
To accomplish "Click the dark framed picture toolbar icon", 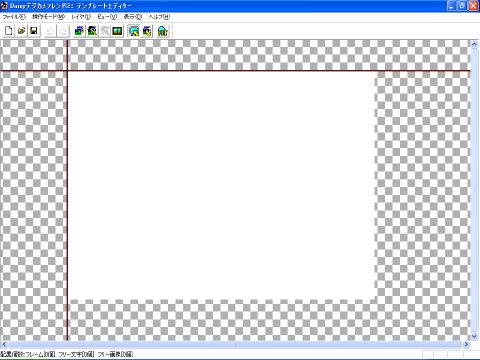I will point(117,31).
